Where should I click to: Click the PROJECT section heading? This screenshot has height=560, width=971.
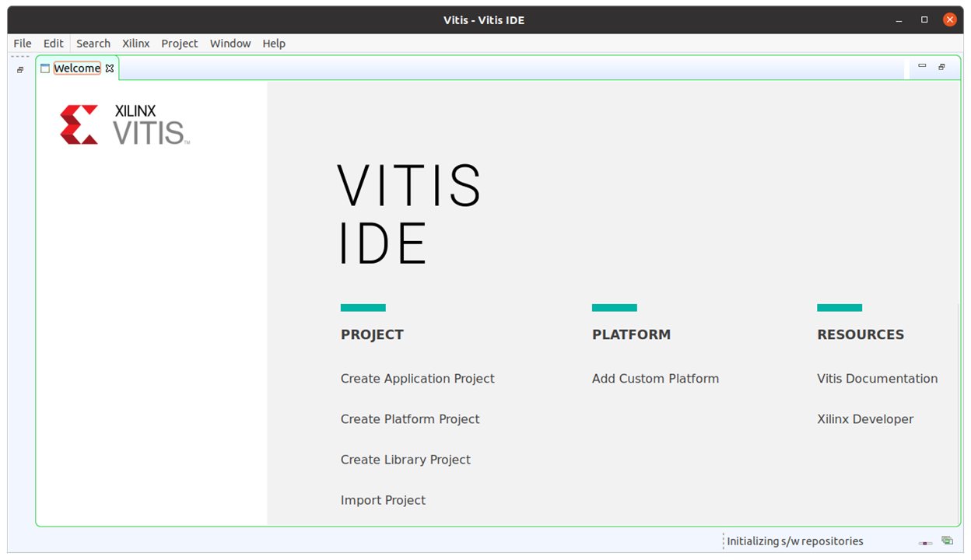(x=372, y=334)
